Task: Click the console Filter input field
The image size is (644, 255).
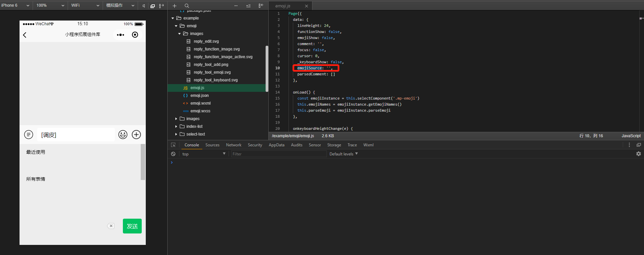Action: coord(279,154)
